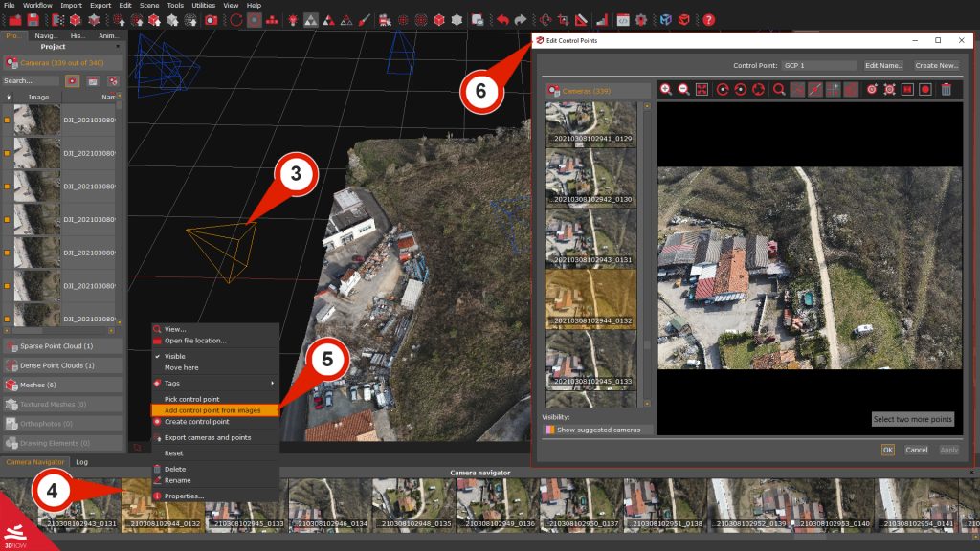Expand Orthophotos (0) section
Screen dimensions: 980x551
click(x=62, y=424)
